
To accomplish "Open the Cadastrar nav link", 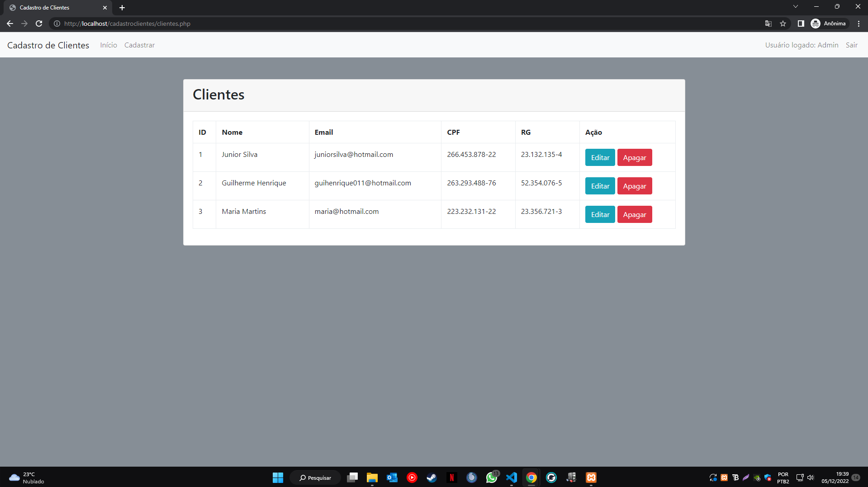I will coord(139,45).
